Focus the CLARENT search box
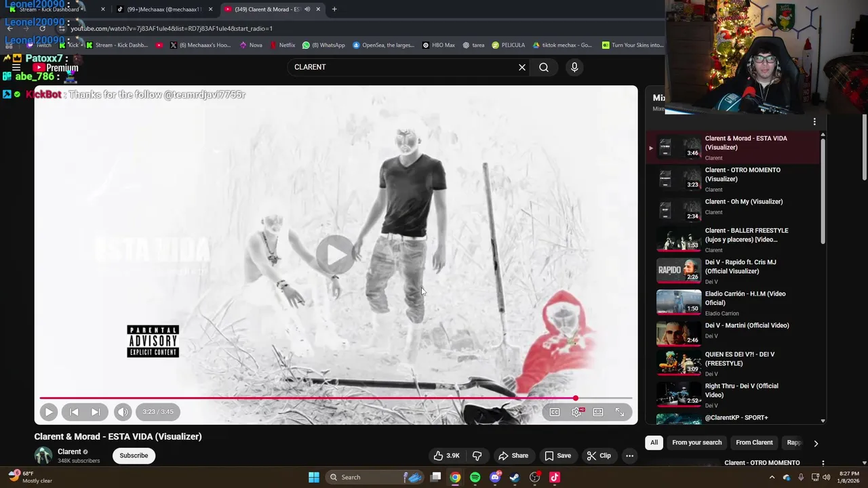This screenshot has width=868, height=488. tap(403, 67)
